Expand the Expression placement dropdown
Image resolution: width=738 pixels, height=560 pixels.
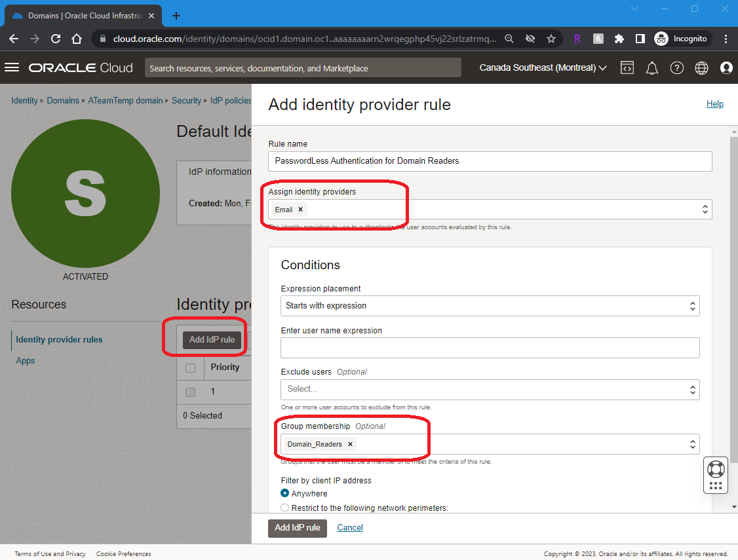tap(490, 306)
